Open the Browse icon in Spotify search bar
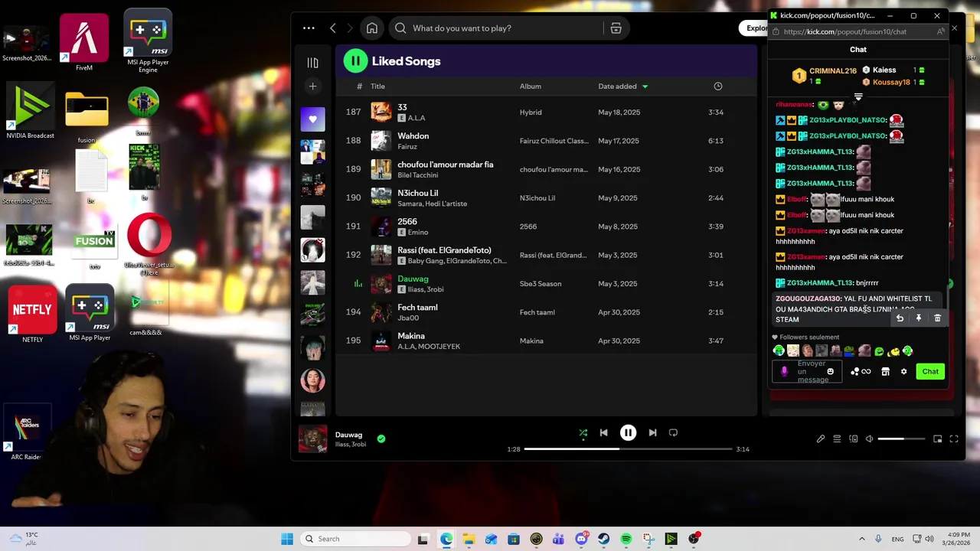 [x=616, y=28]
